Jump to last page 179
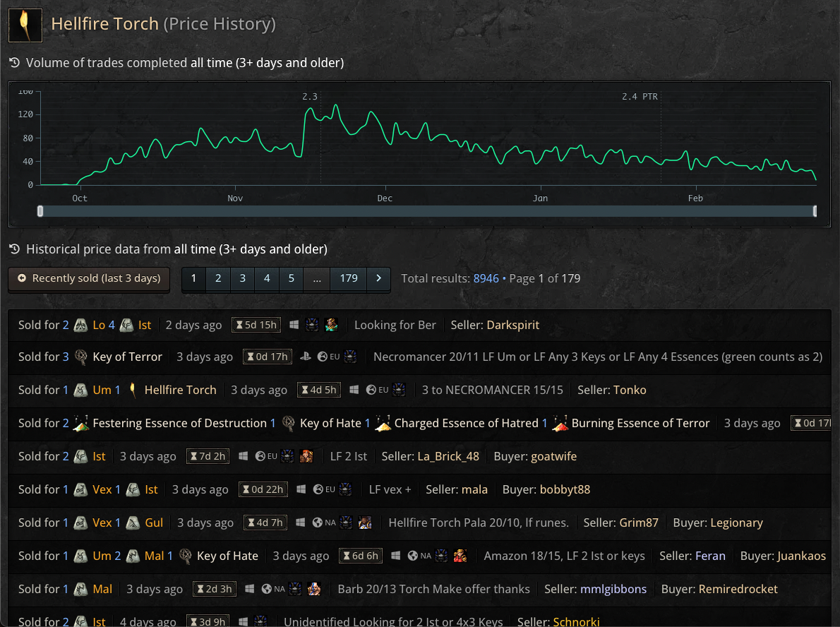This screenshot has width=840, height=627. point(349,279)
